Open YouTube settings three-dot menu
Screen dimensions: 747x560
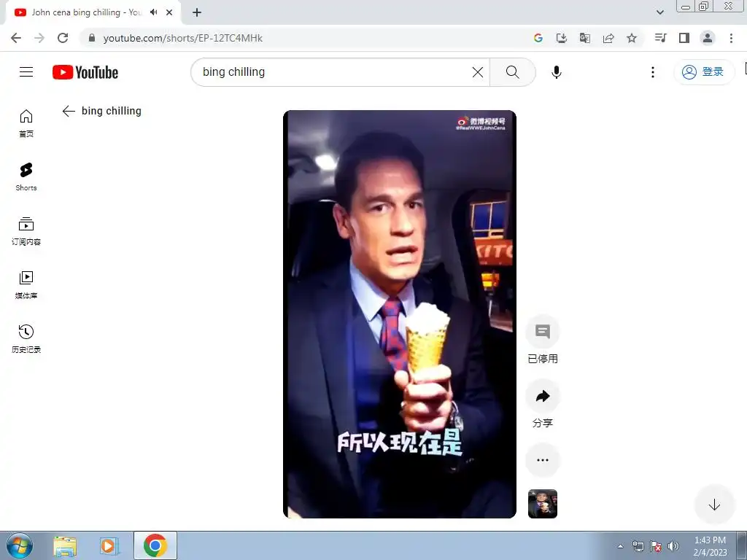pyautogui.click(x=653, y=72)
